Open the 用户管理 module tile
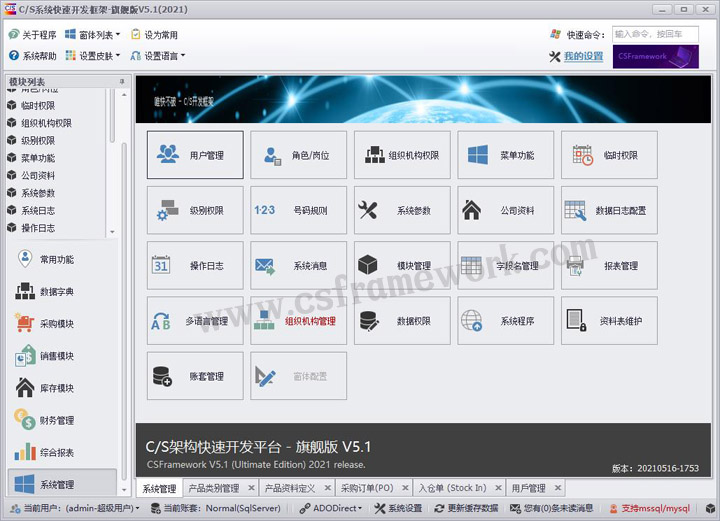 [195, 155]
